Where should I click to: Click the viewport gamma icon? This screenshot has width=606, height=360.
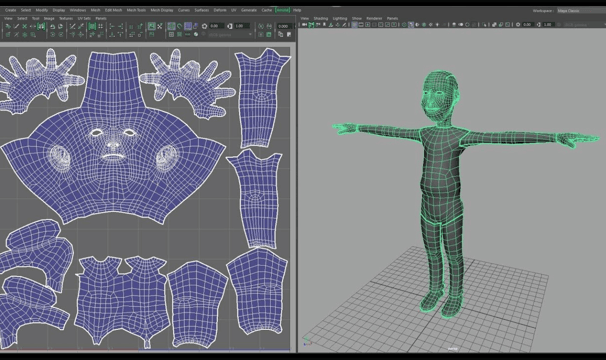[539, 24]
